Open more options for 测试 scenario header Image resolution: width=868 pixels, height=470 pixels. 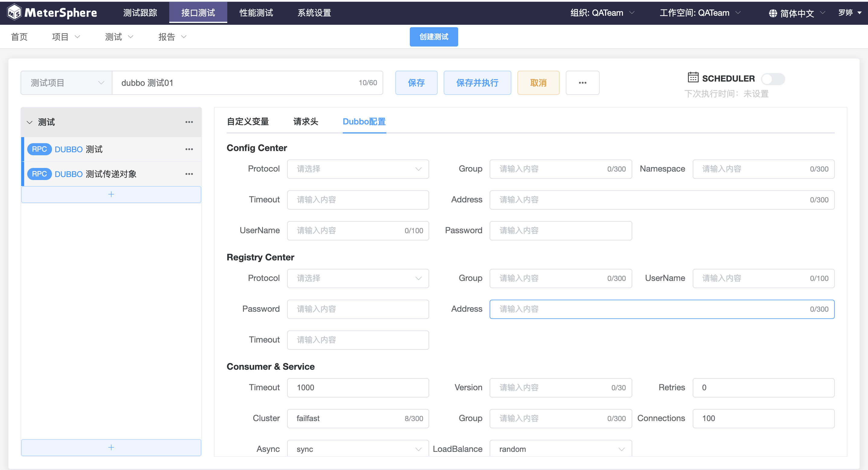click(189, 122)
